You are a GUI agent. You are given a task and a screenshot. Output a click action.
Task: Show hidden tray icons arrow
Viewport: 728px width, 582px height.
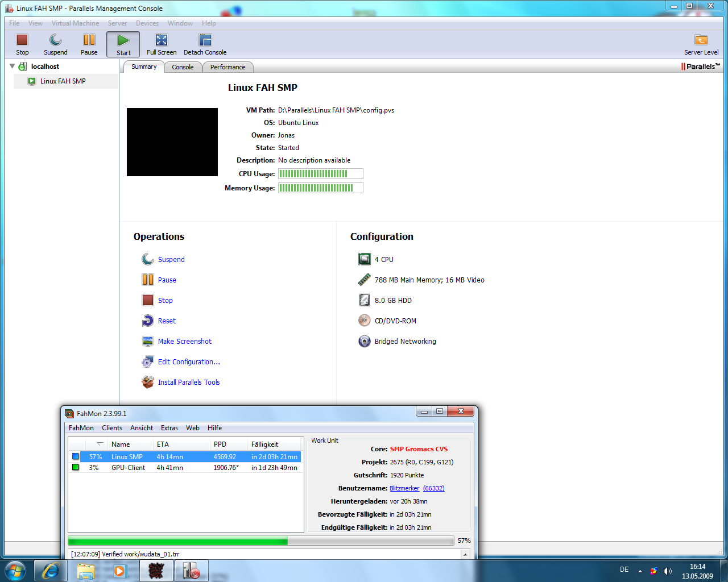tap(640, 571)
